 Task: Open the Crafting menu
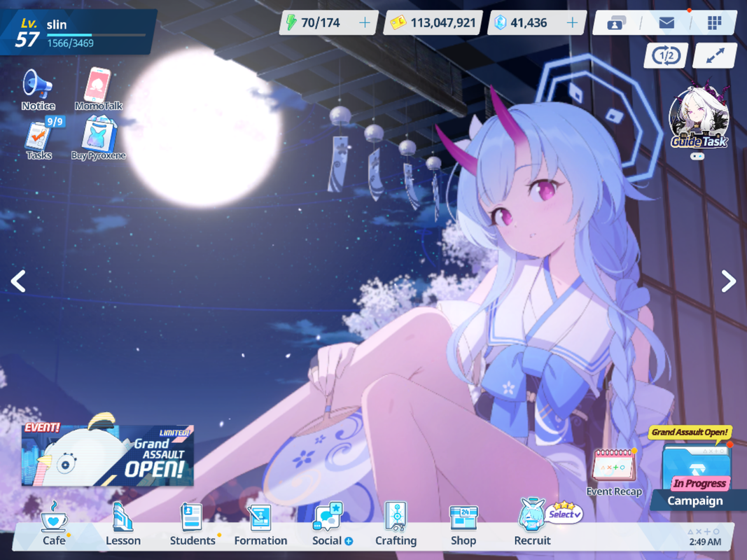[x=396, y=524]
